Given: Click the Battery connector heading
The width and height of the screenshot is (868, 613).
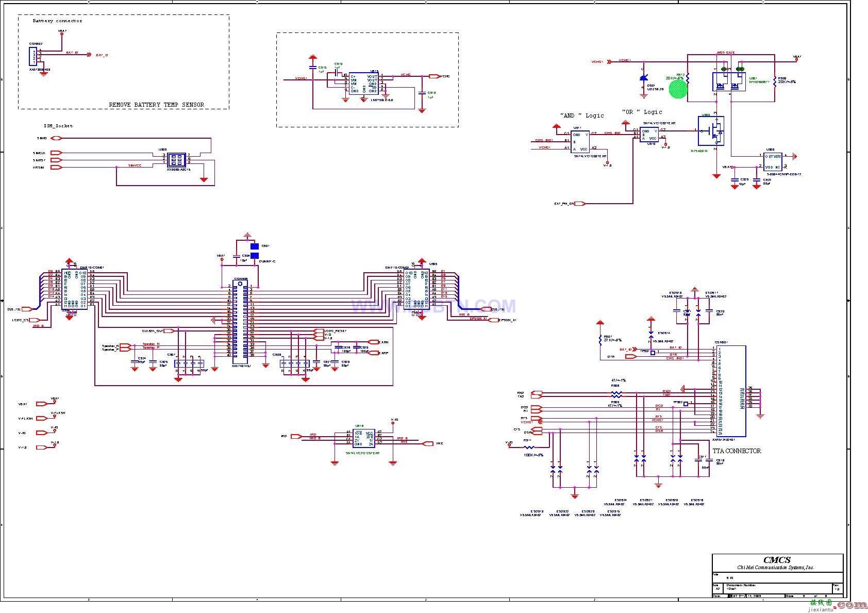Looking at the screenshot, I should tap(58, 21).
